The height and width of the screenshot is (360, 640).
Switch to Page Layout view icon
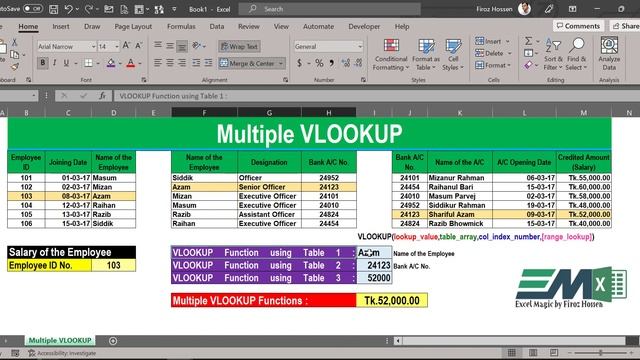coord(533,352)
